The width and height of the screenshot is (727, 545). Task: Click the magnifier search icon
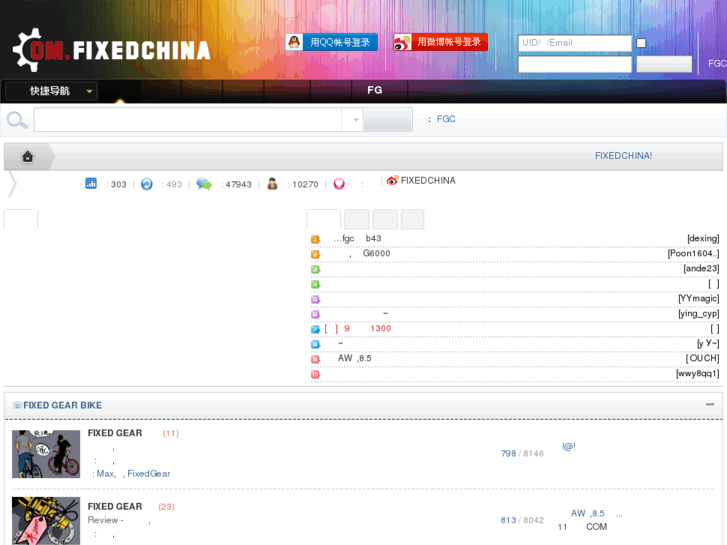tap(17, 120)
